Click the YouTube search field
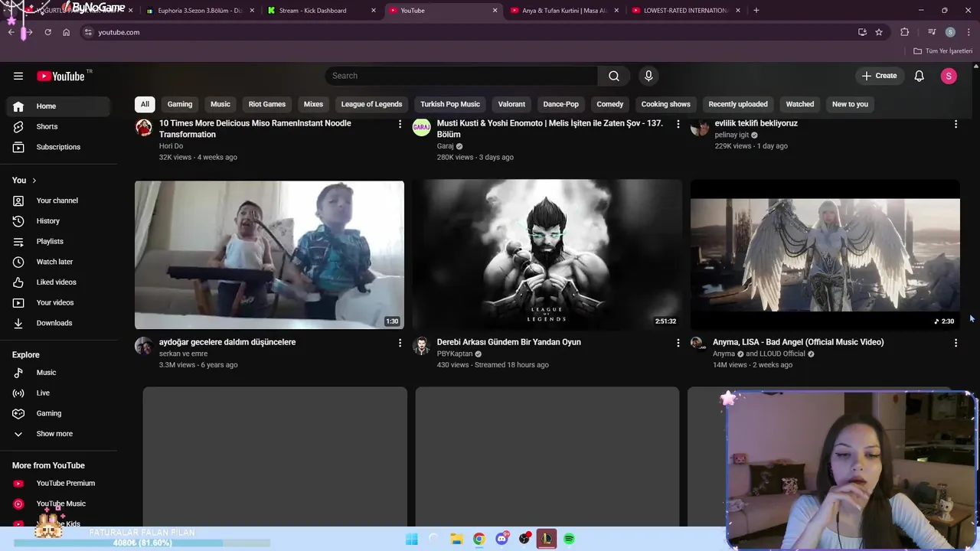980x551 pixels. pos(462,76)
